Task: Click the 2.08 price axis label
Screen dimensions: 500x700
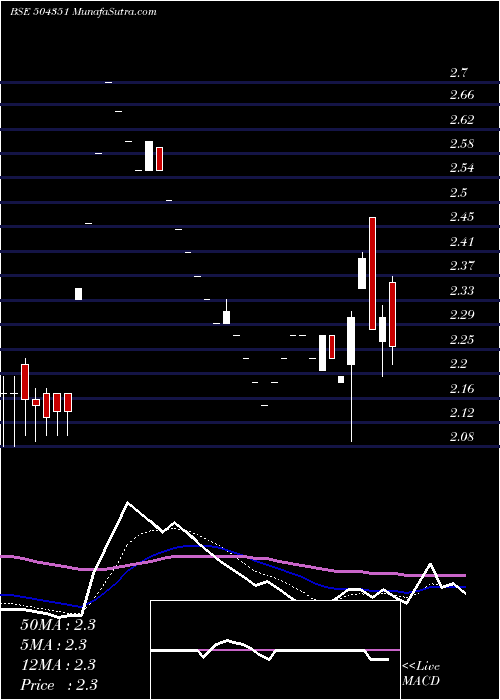Action: click(462, 437)
